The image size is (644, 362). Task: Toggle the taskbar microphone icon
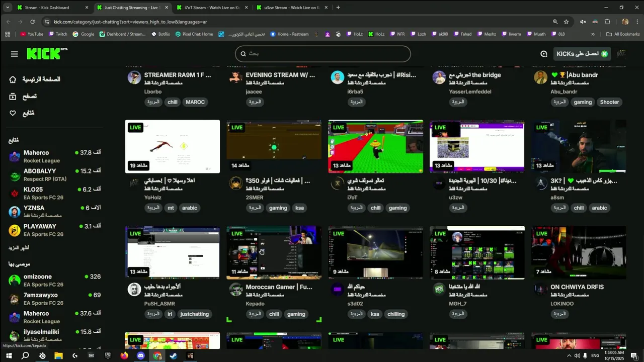pos(585,355)
